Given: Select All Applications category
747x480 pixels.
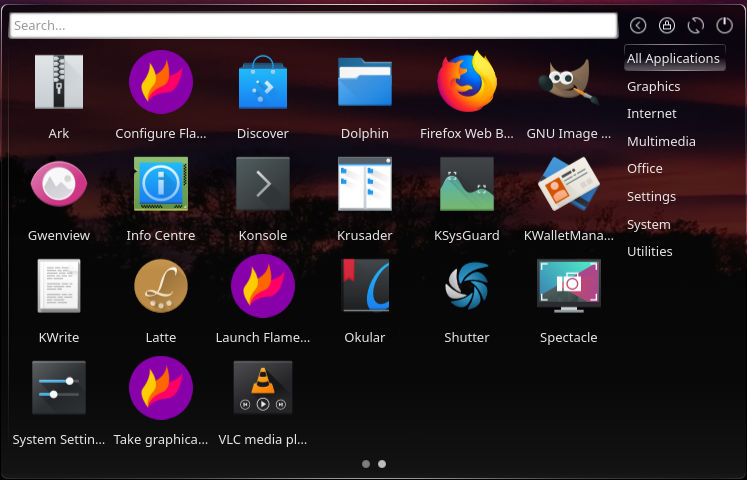Looking at the screenshot, I should tap(675, 58).
